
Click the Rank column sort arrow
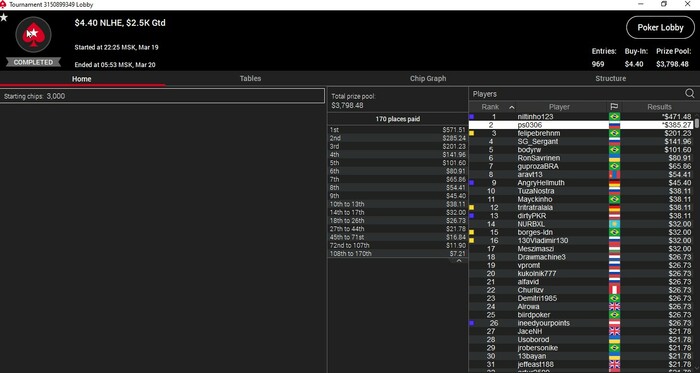512,107
